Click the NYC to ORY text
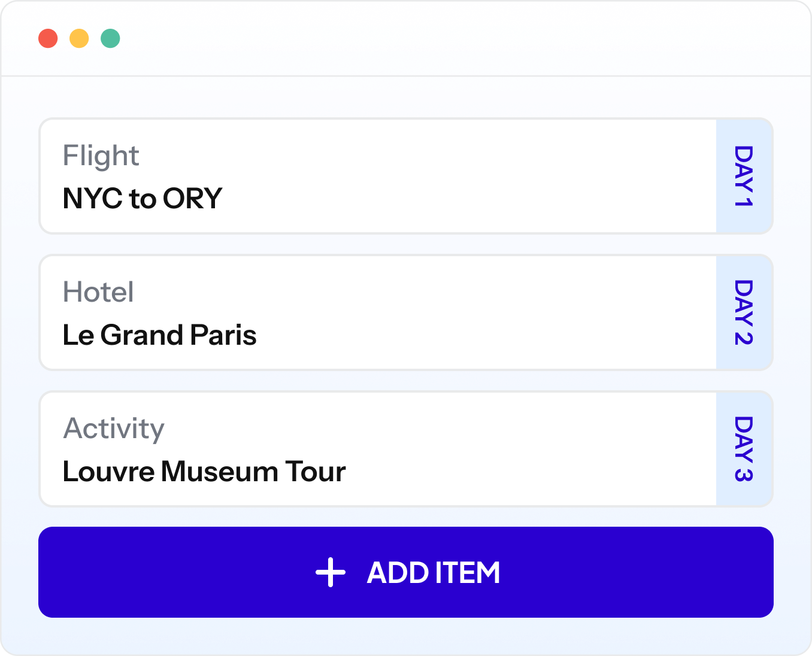 [x=143, y=198]
